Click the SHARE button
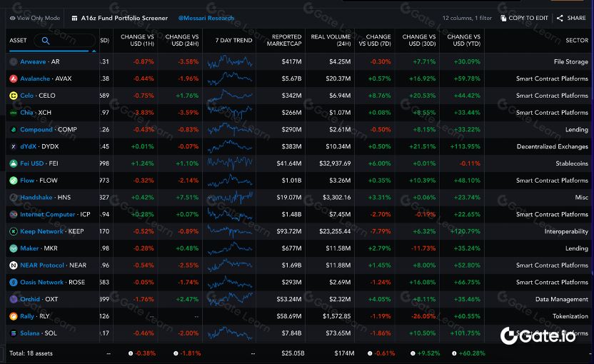The height and width of the screenshot is (364, 594). 571,18
